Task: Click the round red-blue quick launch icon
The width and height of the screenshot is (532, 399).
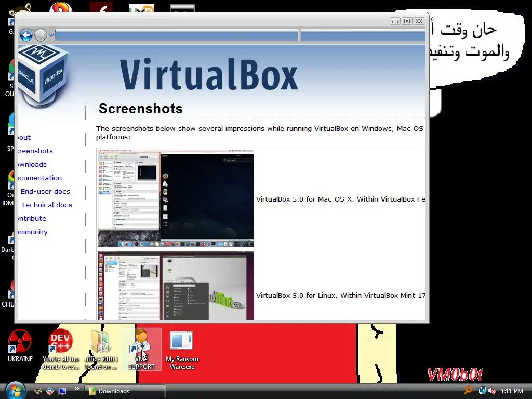Action: click(50, 391)
